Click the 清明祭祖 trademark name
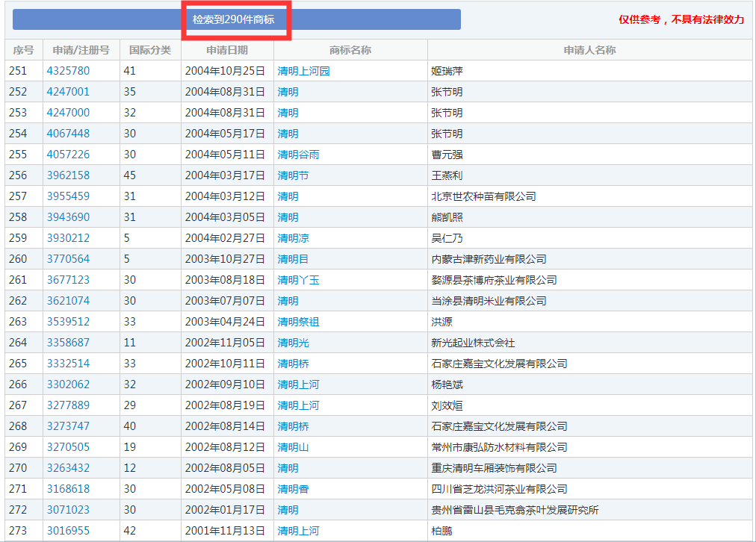Image resolution: width=756 pixels, height=542 pixels. point(298,322)
